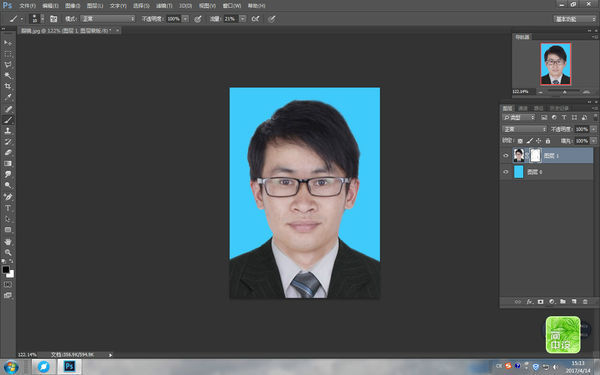The width and height of the screenshot is (600, 375).
Task: Select the Path Selection tool
Action: click(x=8, y=219)
